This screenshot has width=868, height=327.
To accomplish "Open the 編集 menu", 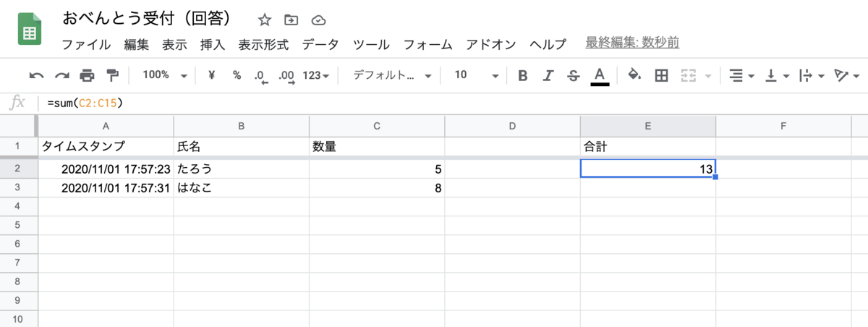I will 136,44.
